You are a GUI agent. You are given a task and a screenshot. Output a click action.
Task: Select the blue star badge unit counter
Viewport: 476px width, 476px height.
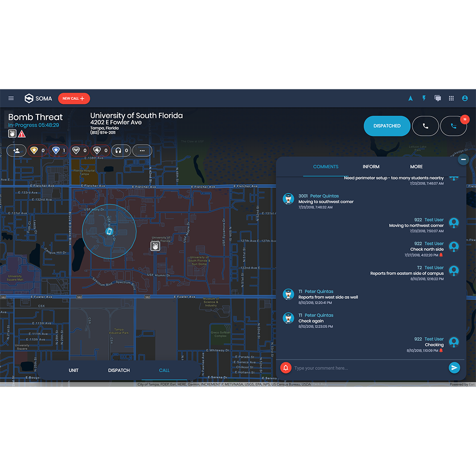click(58, 150)
